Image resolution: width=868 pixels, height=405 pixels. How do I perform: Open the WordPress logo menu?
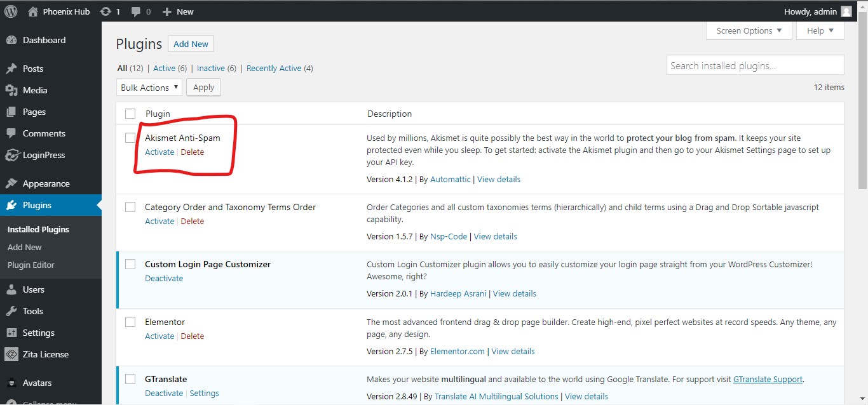[x=11, y=11]
